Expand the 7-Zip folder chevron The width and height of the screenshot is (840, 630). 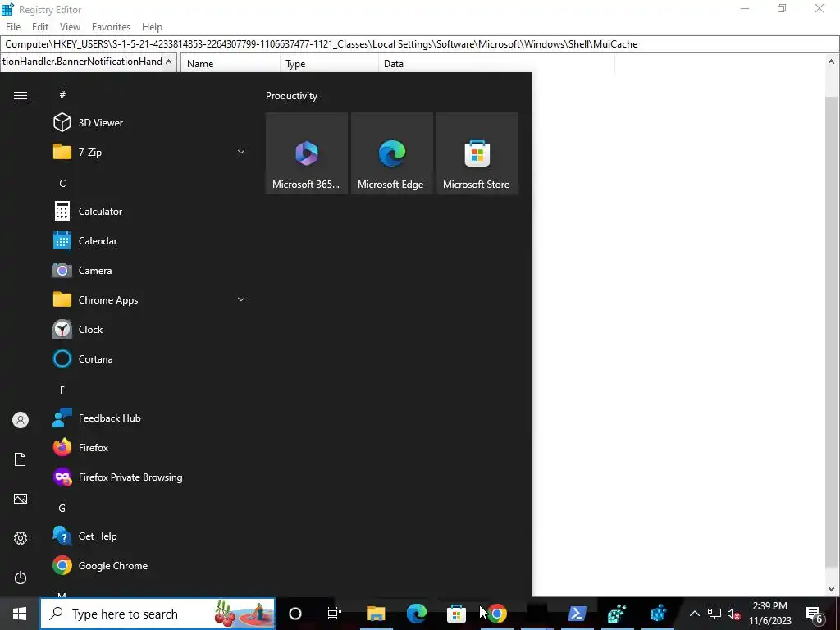point(241,152)
